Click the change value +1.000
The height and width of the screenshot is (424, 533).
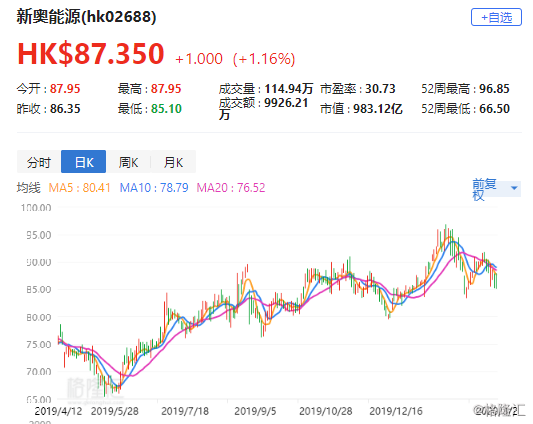199,59
